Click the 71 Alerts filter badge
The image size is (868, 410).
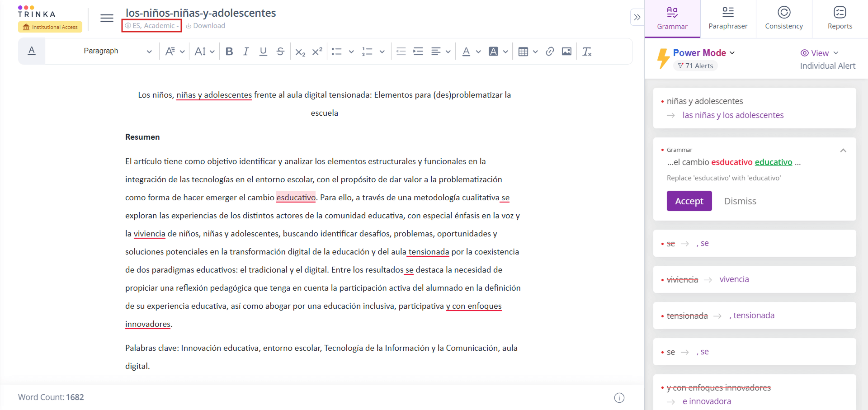pyautogui.click(x=695, y=66)
